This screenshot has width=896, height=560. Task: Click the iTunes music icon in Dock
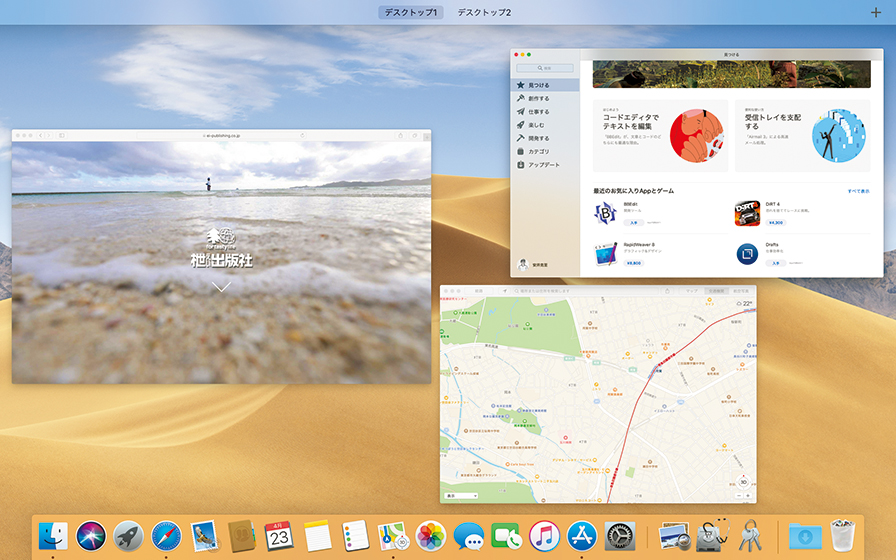[x=544, y=535]
